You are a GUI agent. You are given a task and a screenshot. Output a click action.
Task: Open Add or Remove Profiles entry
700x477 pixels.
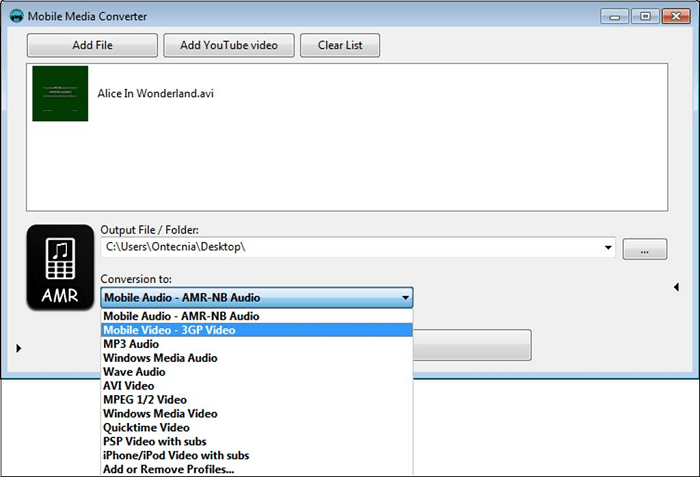[257, 469]
